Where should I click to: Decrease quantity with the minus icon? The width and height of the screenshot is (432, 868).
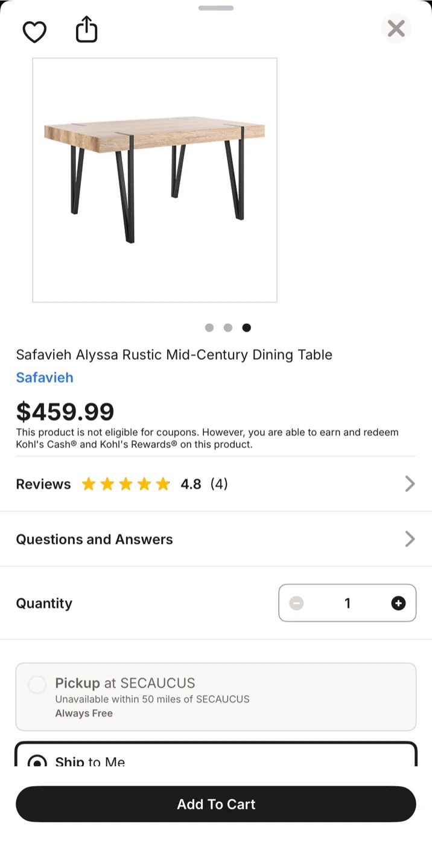(296, 603)
